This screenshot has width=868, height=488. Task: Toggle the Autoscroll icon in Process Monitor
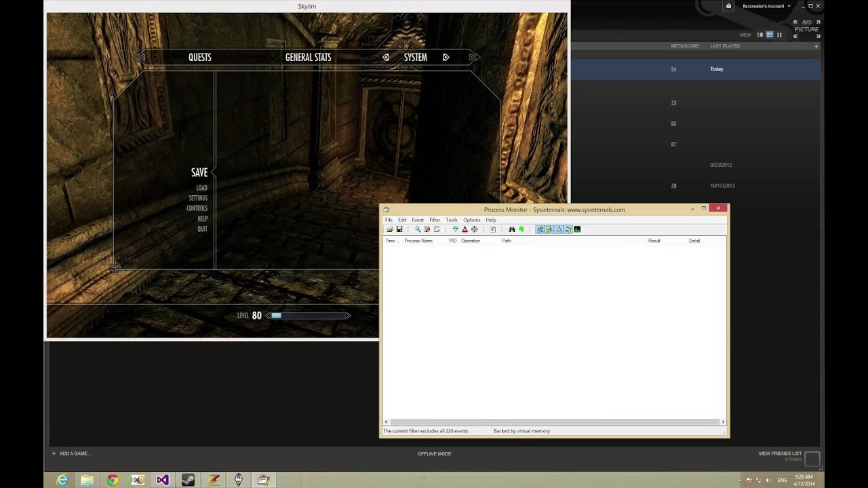(427, 229)
